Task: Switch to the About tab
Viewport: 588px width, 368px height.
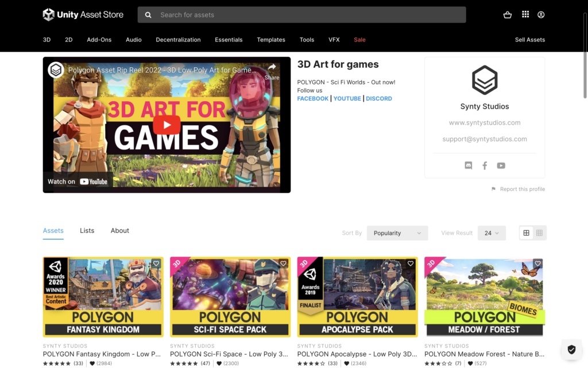Action: (119, 231)
